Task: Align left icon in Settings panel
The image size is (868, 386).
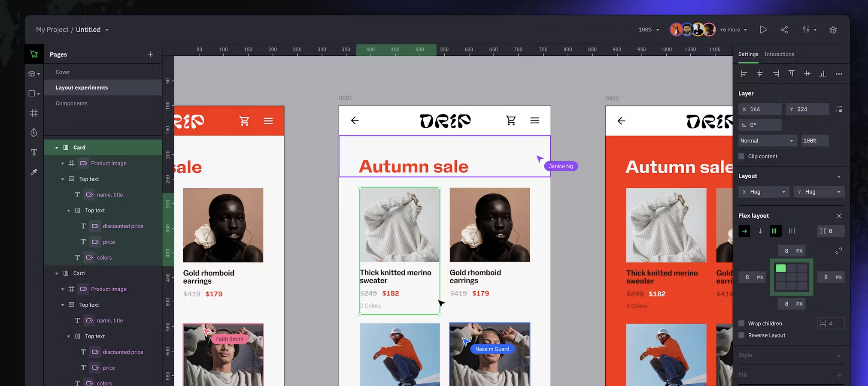Action: (744, 74)
